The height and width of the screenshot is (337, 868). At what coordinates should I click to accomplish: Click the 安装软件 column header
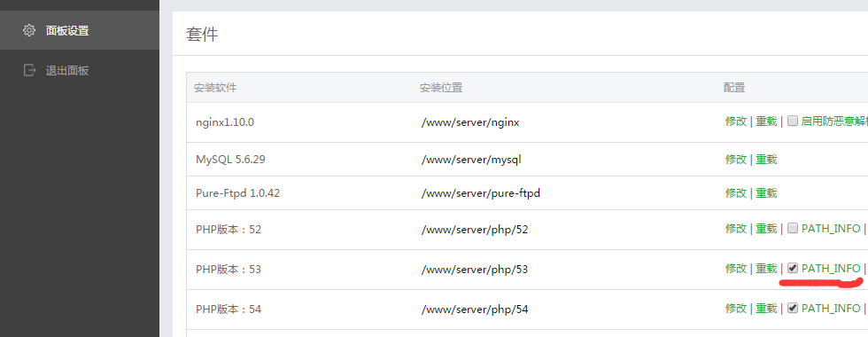tap(215, 88)
